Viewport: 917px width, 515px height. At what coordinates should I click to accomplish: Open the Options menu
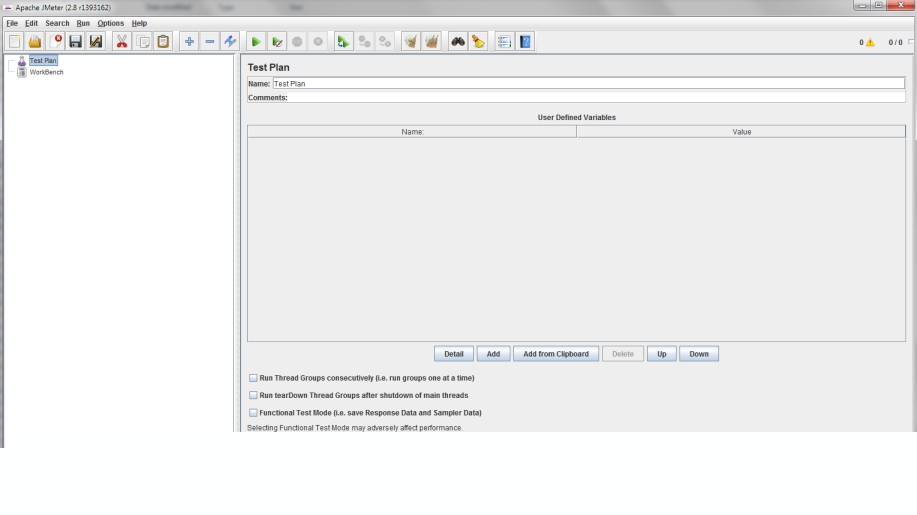pyautogui.click(x=110, y=23)
